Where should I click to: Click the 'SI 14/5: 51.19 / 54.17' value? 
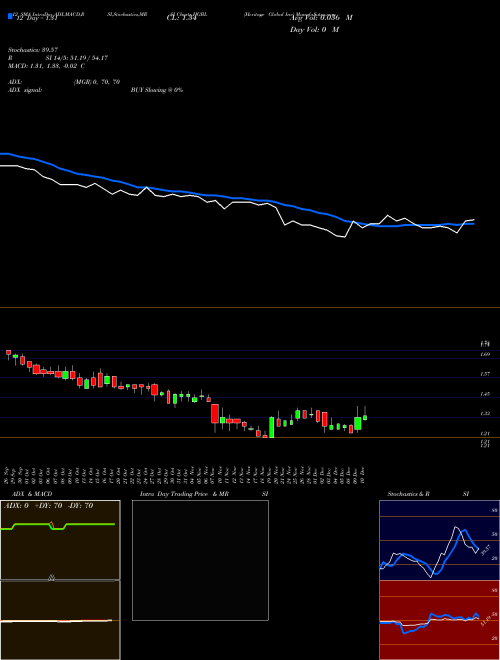coord(77,58)
